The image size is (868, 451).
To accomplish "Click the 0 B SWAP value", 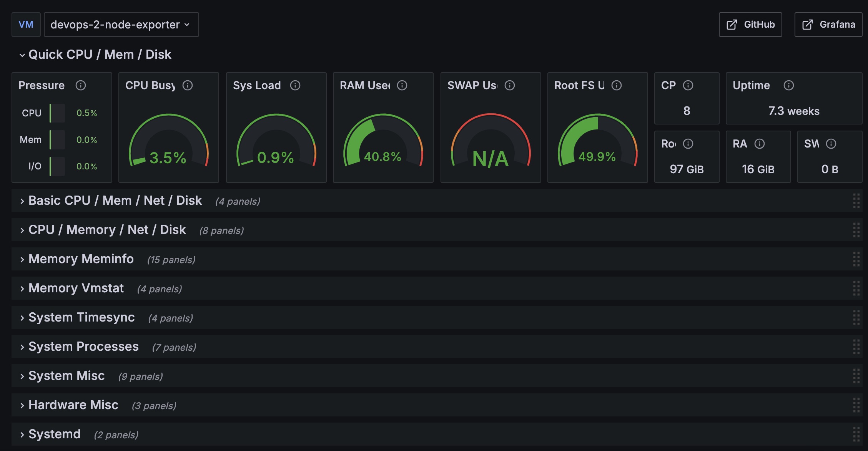I will pyautogui.click(x=830, y=169).
